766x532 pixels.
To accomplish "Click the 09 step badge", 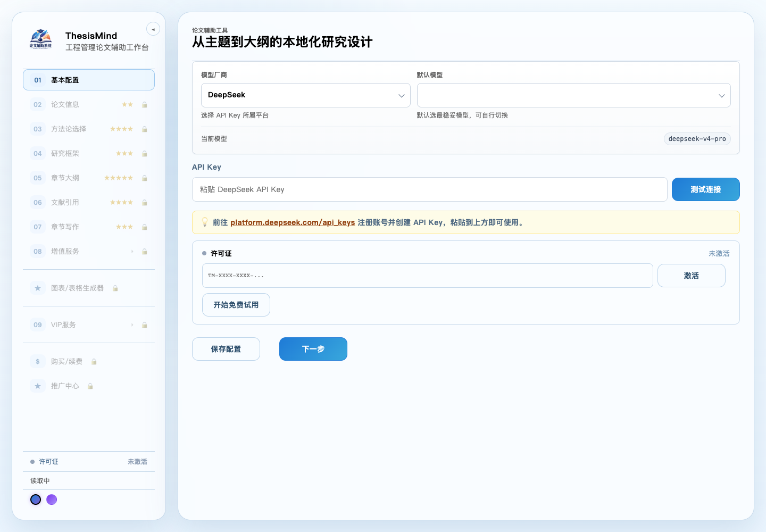I will (x=38, y=325).
